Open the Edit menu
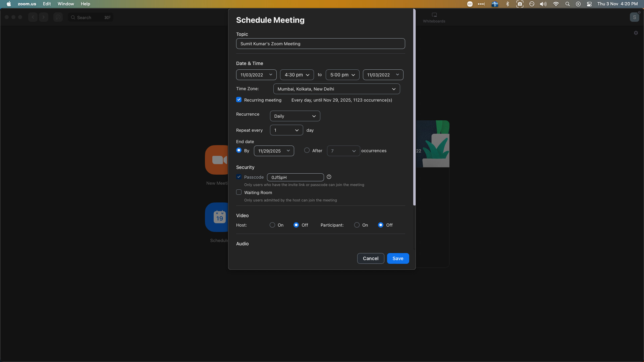644x362 pixels. 47,4
